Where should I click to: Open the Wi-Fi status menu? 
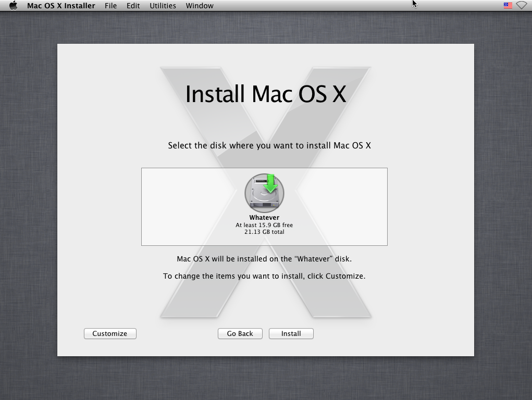coord(522,5)
